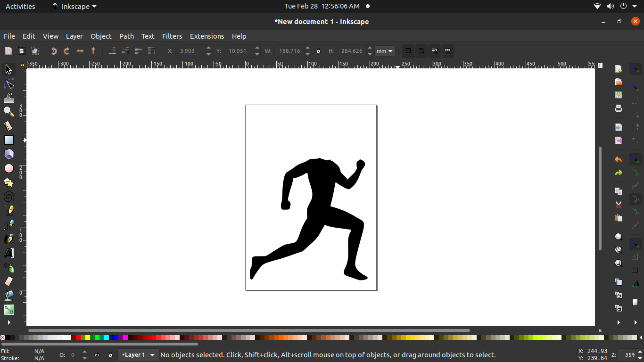The image size is (644, 362).
Task: Expand the Layer 1 layer selector
Action: point(152,355)
